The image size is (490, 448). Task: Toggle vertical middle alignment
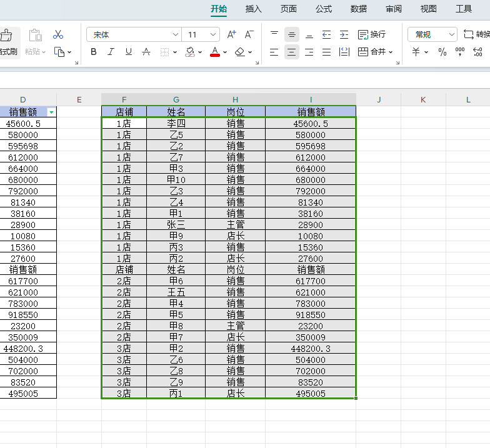click(291, 34)
